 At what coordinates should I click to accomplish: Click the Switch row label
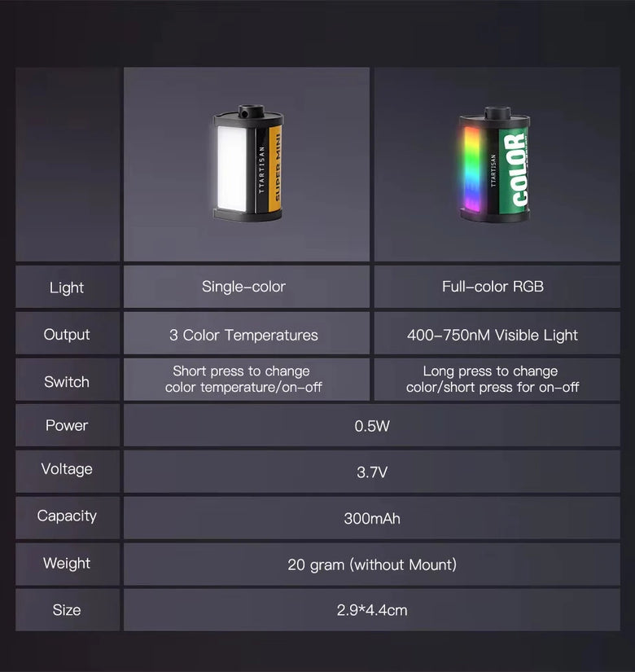[67, 381]
